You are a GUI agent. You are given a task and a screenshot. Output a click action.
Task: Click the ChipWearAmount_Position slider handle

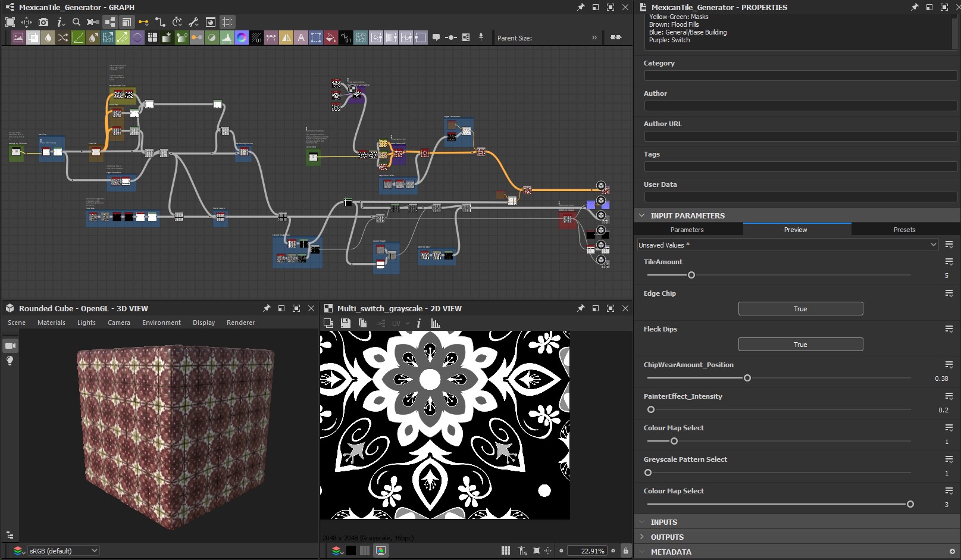point(747,378)
